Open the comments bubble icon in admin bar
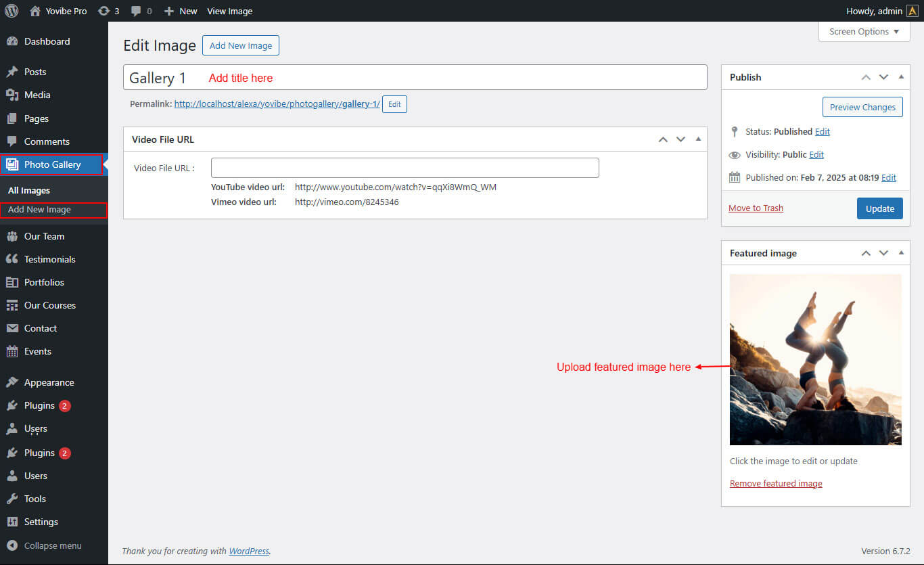 coord(136,11)
